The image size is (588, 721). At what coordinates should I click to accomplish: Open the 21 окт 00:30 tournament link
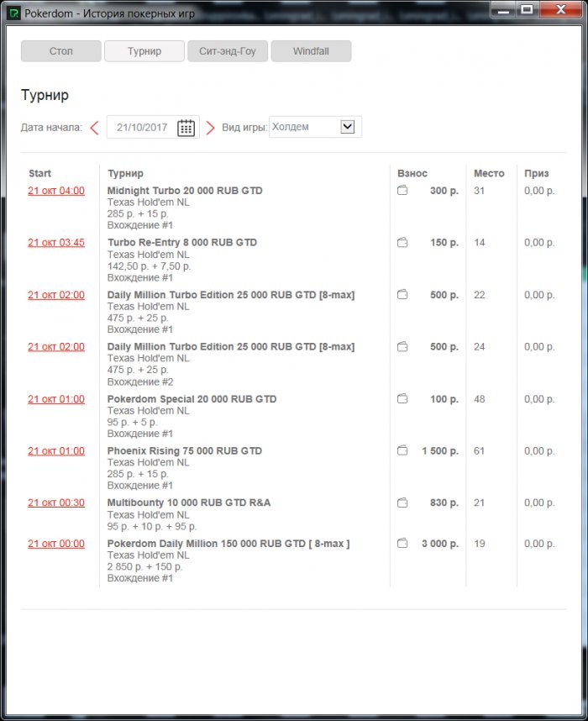point(56,503)
